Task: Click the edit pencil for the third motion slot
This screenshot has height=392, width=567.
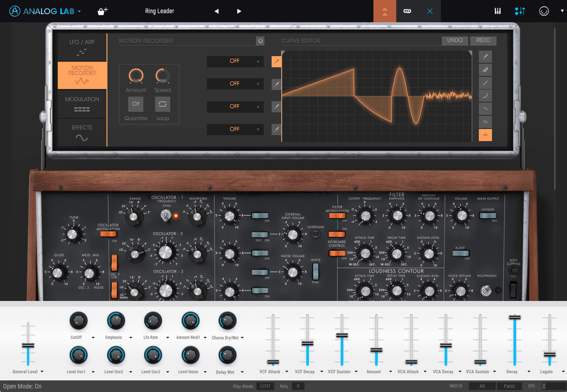Action: click(276, 107)
